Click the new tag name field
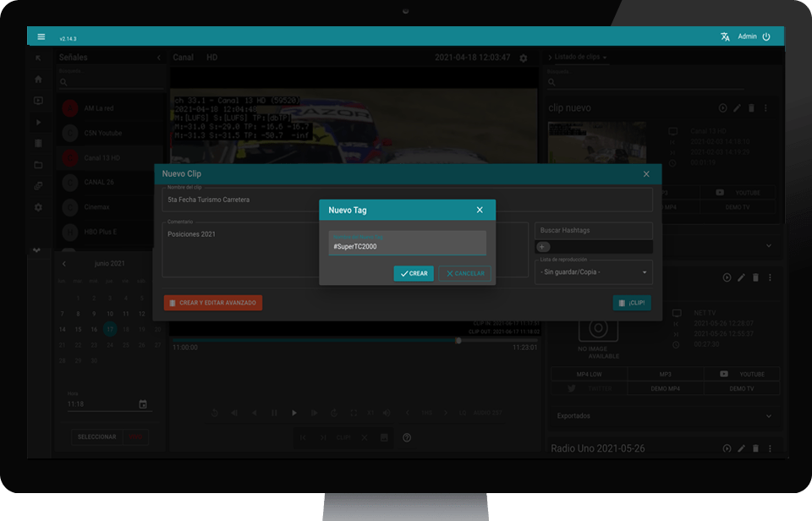Image resolution: width=812 pixels, height=521 pixels. 407,243
